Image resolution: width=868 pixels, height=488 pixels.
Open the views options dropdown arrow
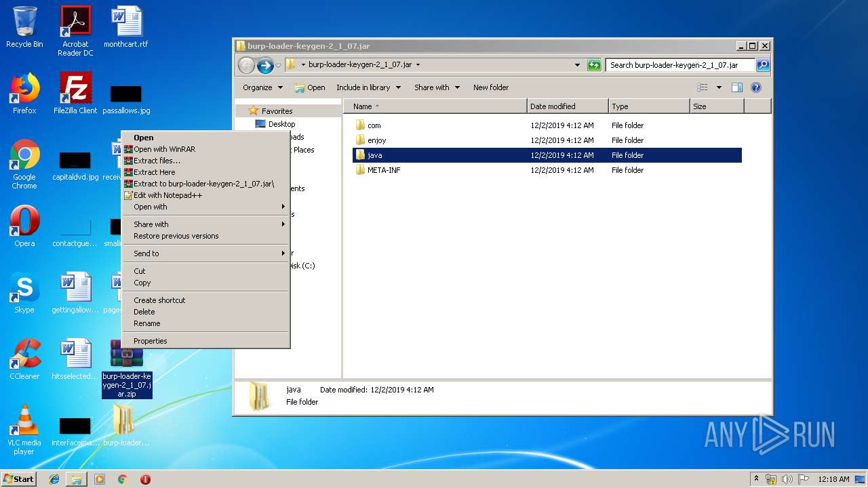pos(719,87)
